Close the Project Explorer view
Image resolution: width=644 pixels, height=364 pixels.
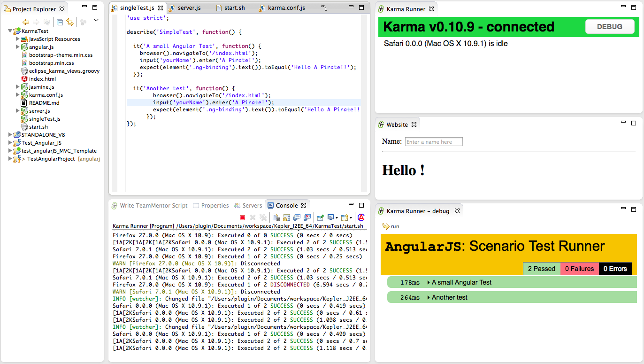pos(61,9)
